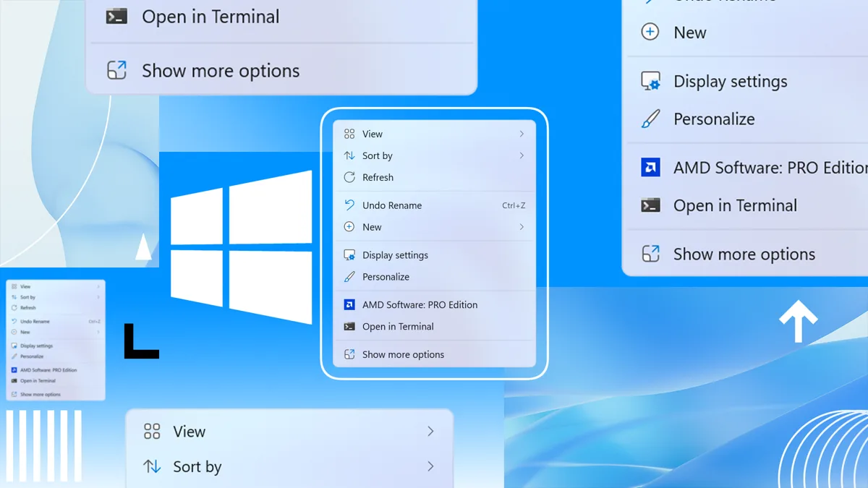The width and height of the screenshot is (868, 488).
Task: Click the large Personalize brush icon in the top-right crop
Action: tap(651, 119)
